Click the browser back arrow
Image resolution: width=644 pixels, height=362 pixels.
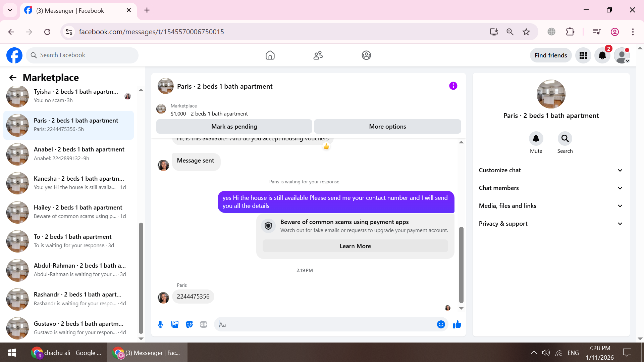point(11,32)
